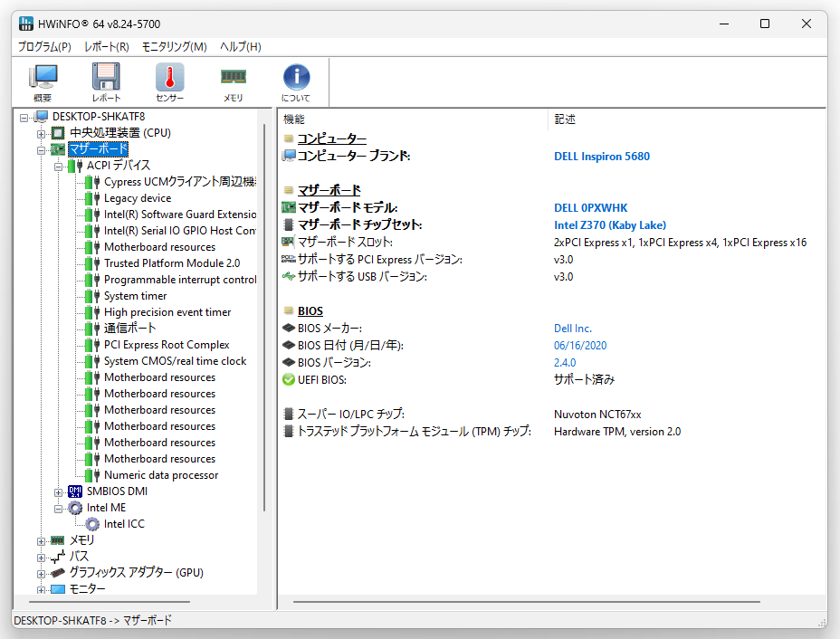The image size is (840, 639).
Task: Click the モニター monitor icon in tree
Action: (x=57, y=589)
